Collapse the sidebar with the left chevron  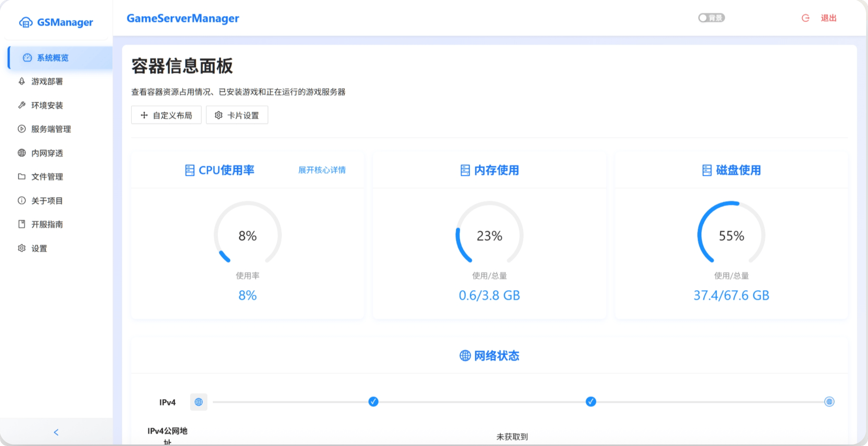[x=56, y=432]
